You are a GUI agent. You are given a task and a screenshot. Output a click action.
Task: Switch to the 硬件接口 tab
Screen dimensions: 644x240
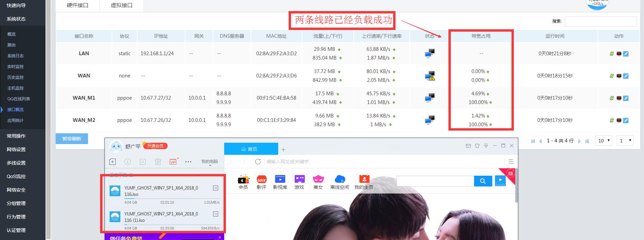(x=78, y=5)
